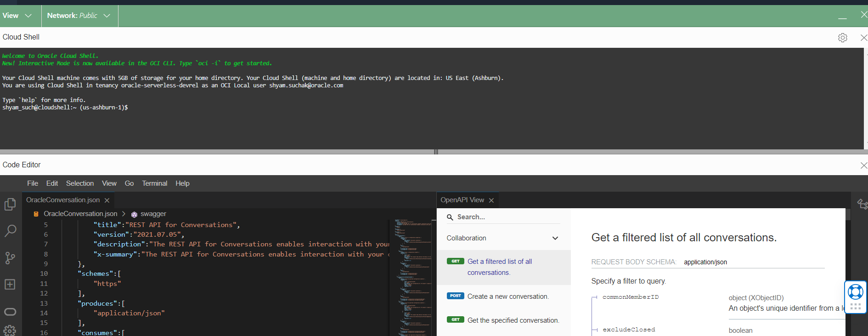Click application/json request body schema type
Viewport: 868px width, 336px height.
pos(705,262)
